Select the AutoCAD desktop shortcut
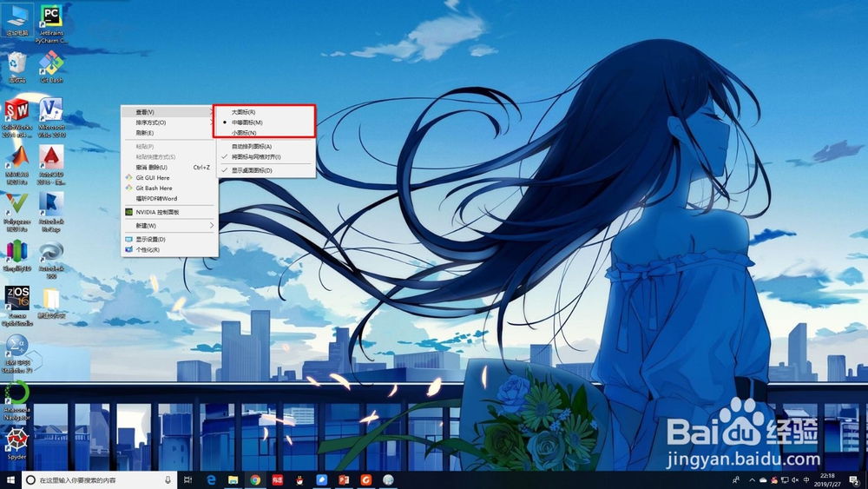The height and width of the screenshot is (489, 868). coord(51,165)
